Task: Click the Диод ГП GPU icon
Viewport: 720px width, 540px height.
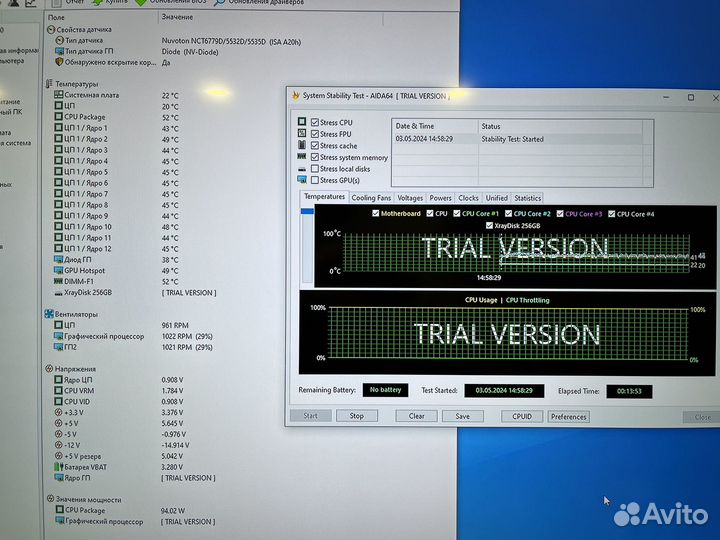Action: [x=58, y=259]
